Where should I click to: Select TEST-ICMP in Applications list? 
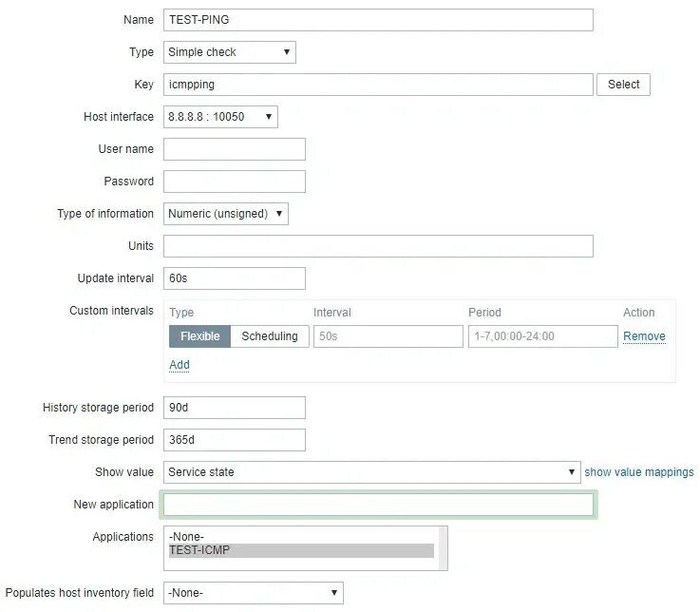(299, 550)
